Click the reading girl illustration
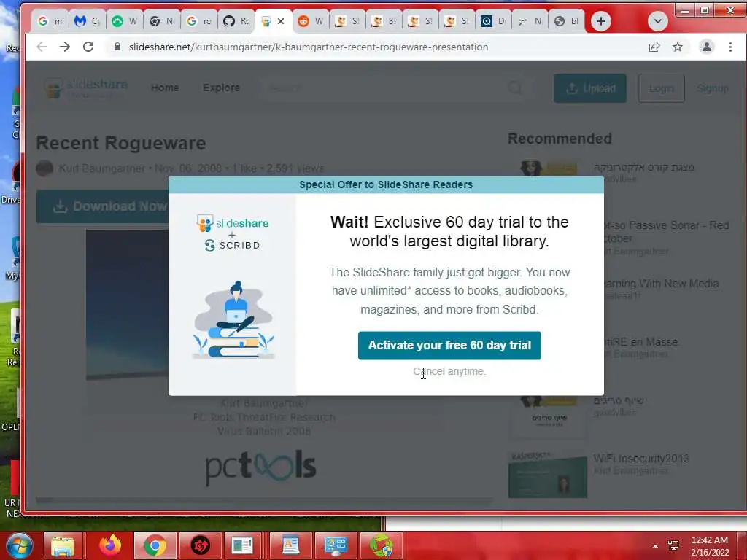The height and width of the screenshot is (560, 747). [x=233, y=319]
